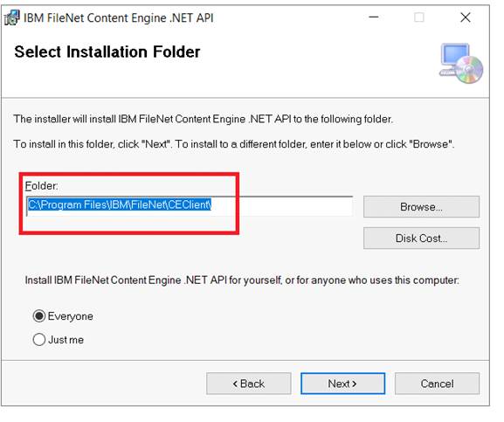Open the Browse... folder picker
The image size is (504, 422).
coord(421,207)
